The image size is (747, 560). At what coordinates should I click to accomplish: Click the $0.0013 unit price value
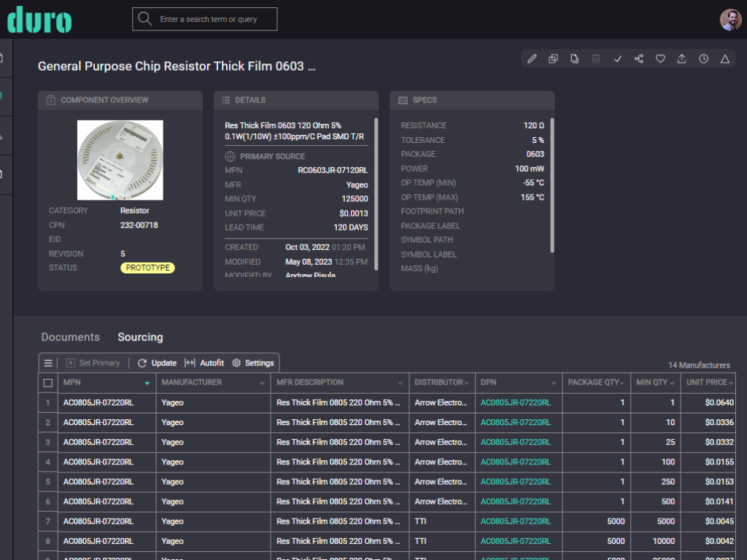(354, 214)
